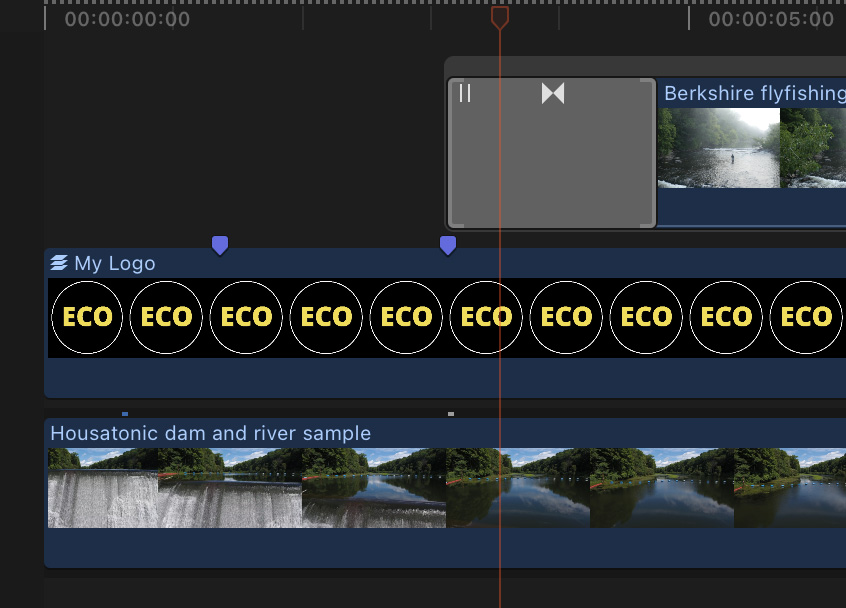The image size is (846, 608).
Task: Click the playhead handle in the ruler
Action: [500, 17]
